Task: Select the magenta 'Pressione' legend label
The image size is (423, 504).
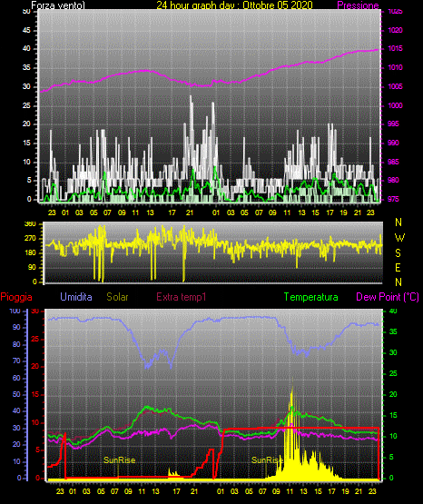Action: [x=358, y=5]
